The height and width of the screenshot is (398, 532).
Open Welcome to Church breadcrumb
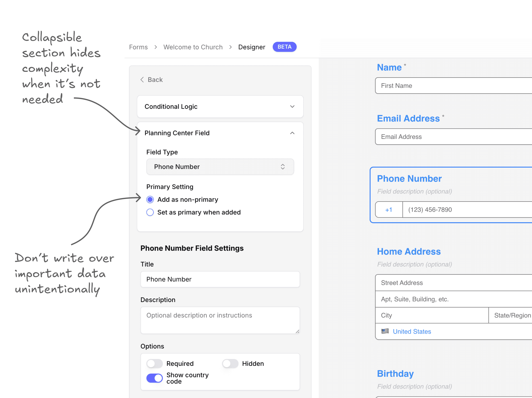click(193, 47)
